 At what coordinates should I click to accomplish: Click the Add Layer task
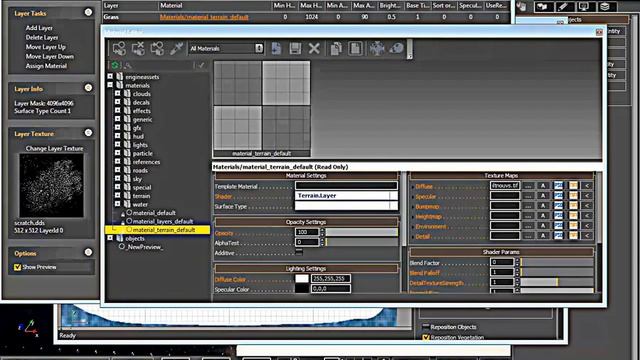pyautogui.click(x=39, y=28)
